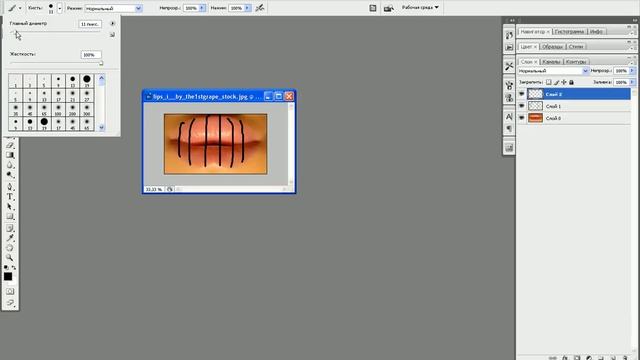Screen dimensions: 640x360
Task: Click the hardness slider handle
Action: coord(100,63)
